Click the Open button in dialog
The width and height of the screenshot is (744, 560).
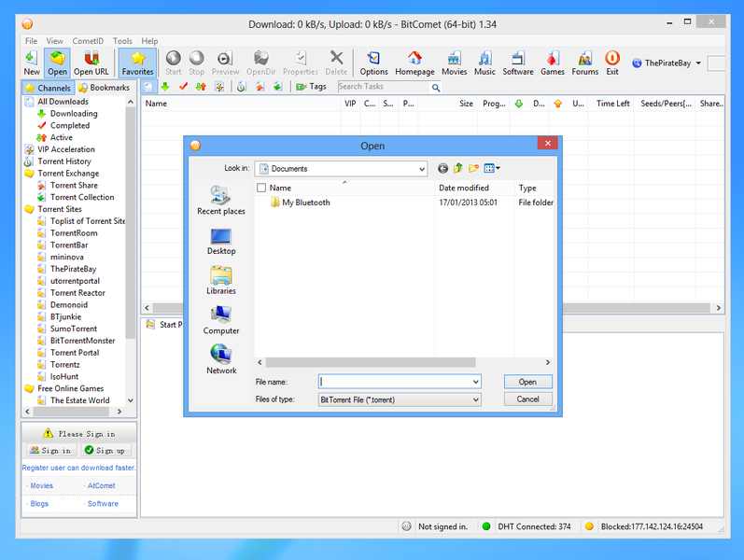pyautogui.click(x=527, y=382)
